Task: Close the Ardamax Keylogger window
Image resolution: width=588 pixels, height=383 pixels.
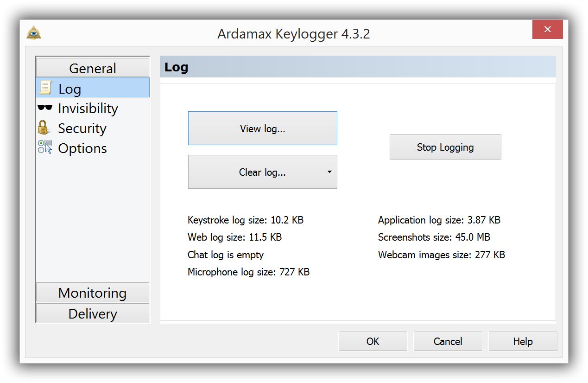Action: pyautogui.click(x=548, y=30)
